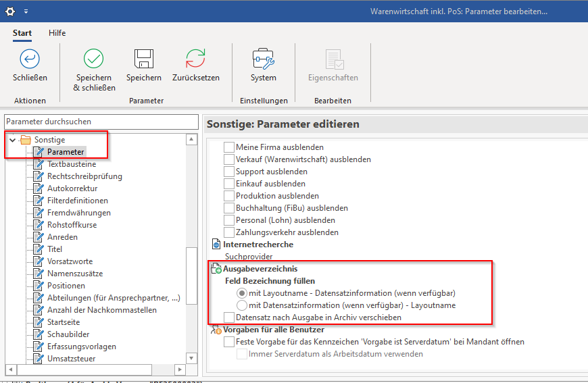
Task: Check 'Buchhaltung (FiBu) ausblenden' option
Action: point(229,208)
